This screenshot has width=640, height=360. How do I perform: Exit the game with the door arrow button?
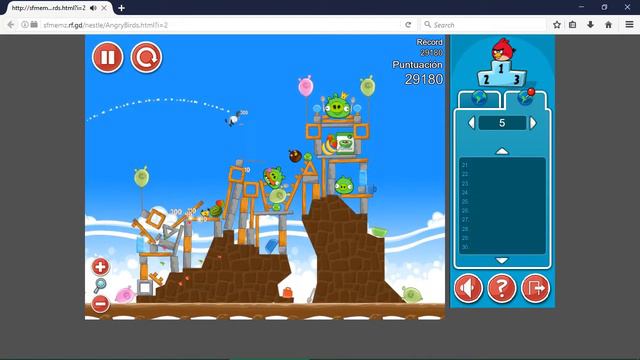coord(535,288)
